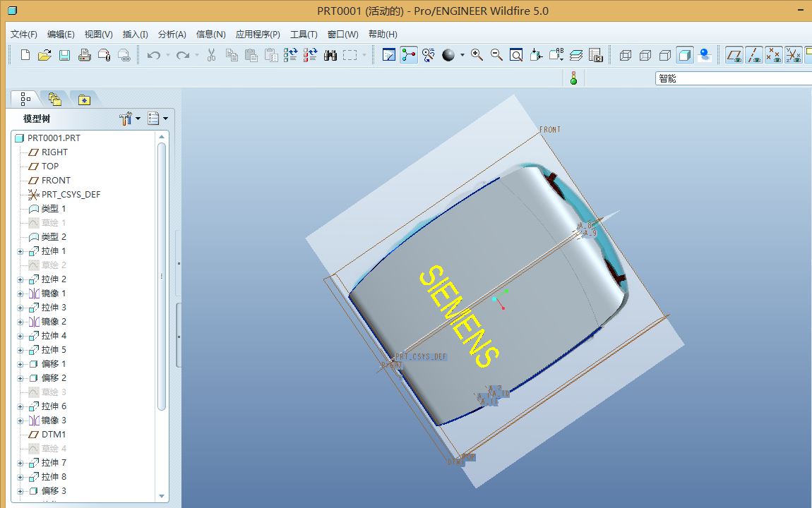The height and width of the screenshot is (508, 812).
Task: Open the 视图(V) menu
Action: (x=98, y=34)
